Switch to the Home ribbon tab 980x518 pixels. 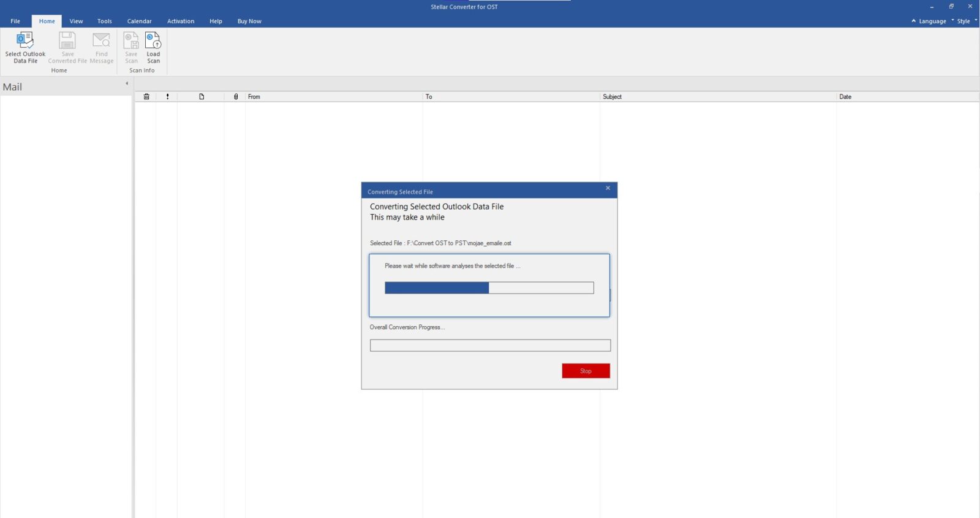(x=47, y=21)
